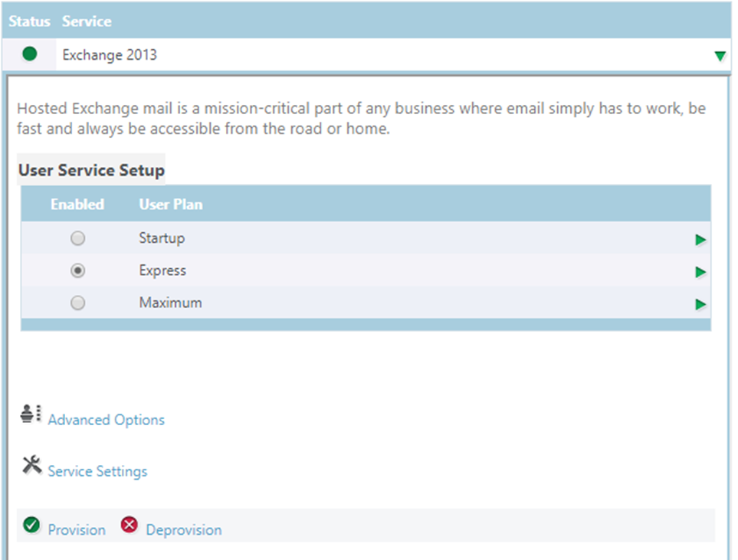This screenshot has width=738, height=560.
Task: Click the Exchange 2013 service name field
Action: click(110, 55)
